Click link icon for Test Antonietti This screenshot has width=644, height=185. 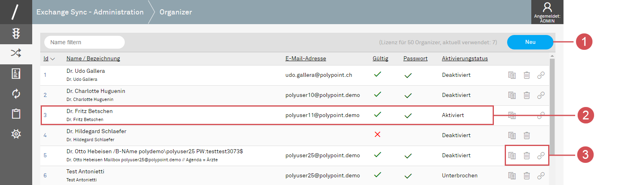[541, 176]
